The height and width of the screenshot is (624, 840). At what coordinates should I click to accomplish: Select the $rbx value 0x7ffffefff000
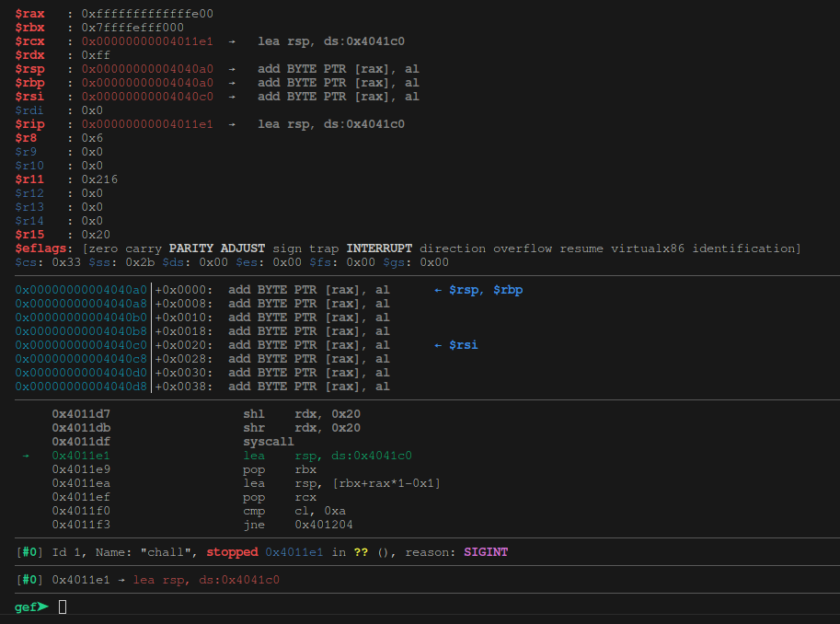[132, 28]
